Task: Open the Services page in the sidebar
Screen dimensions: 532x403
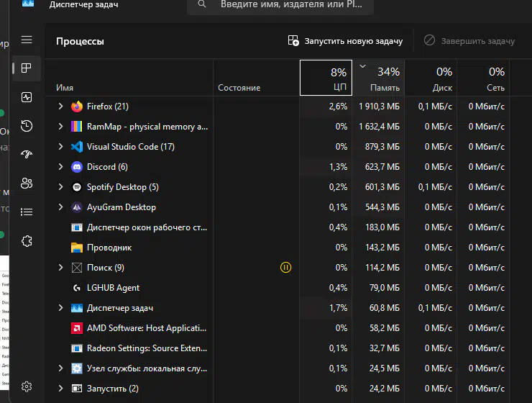Action: tap(27, 241)
